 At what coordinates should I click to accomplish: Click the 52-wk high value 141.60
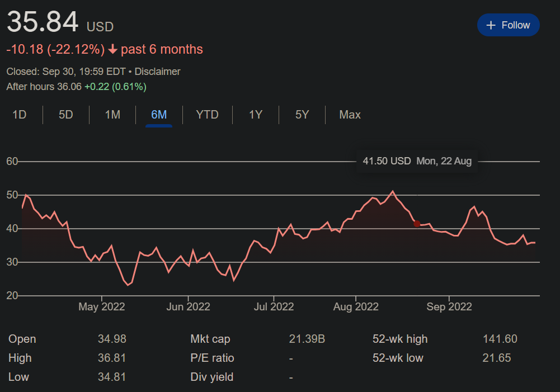(x=500, y=339)
